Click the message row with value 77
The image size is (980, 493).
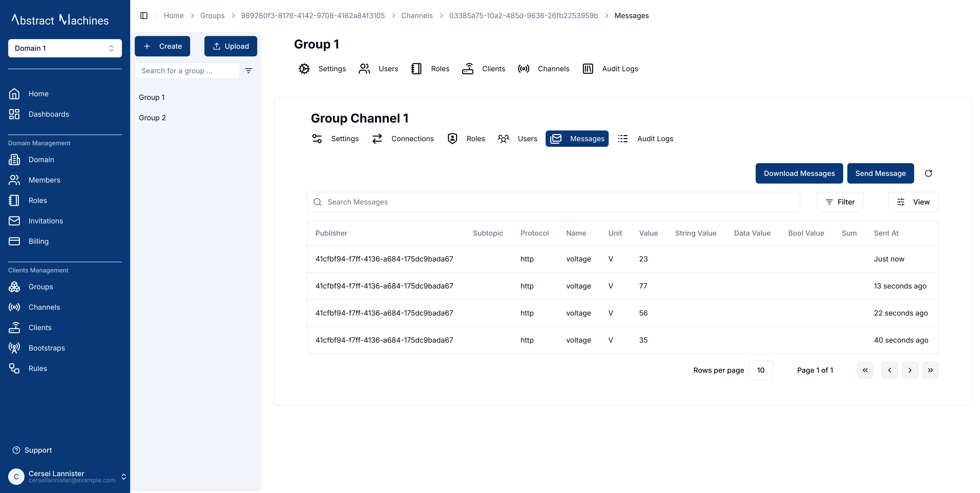(x=622, y=286)
